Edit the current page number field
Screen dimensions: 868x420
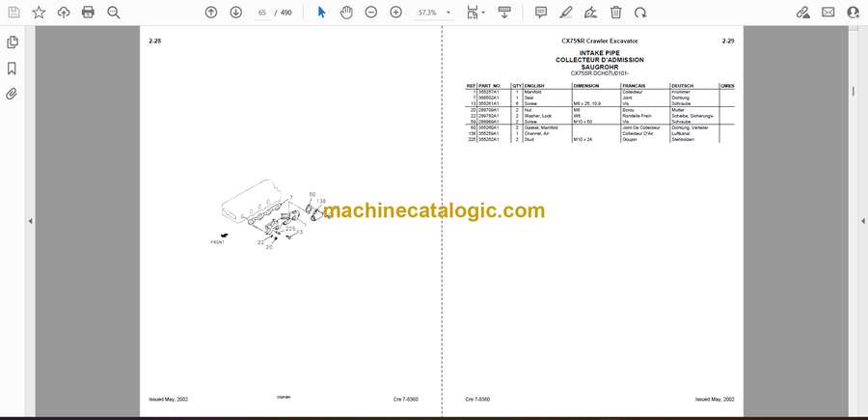coord(261,13)
